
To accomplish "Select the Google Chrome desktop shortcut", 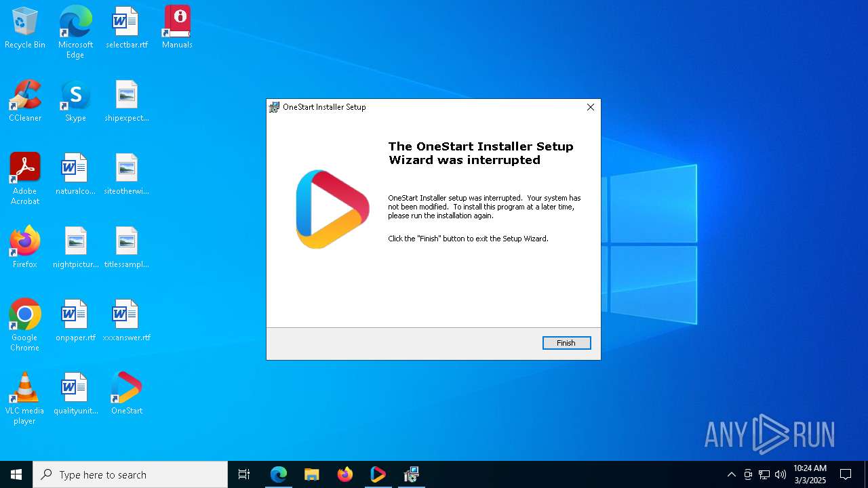I will [25, 325].
